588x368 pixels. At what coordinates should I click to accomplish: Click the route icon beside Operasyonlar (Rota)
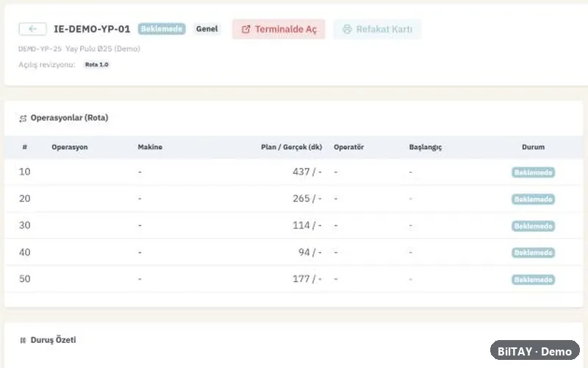pos(23,118)
